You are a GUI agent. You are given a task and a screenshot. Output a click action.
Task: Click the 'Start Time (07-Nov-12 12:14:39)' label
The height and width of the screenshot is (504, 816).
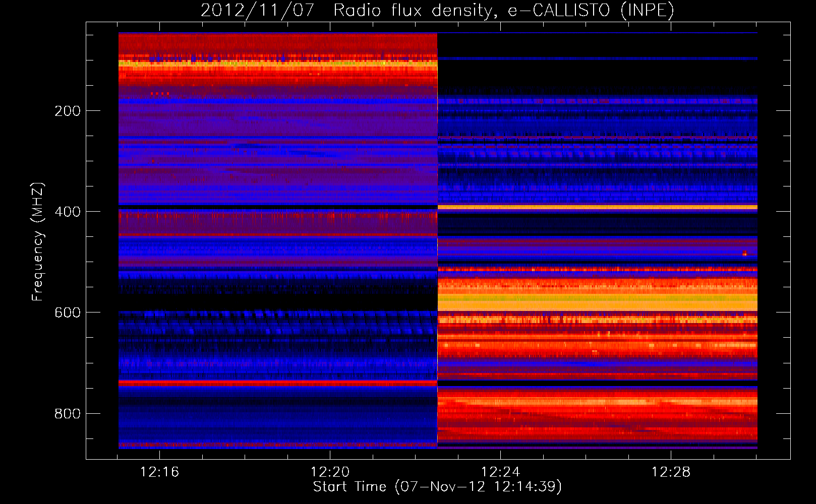pyautogui.click(x=437, y=487)
